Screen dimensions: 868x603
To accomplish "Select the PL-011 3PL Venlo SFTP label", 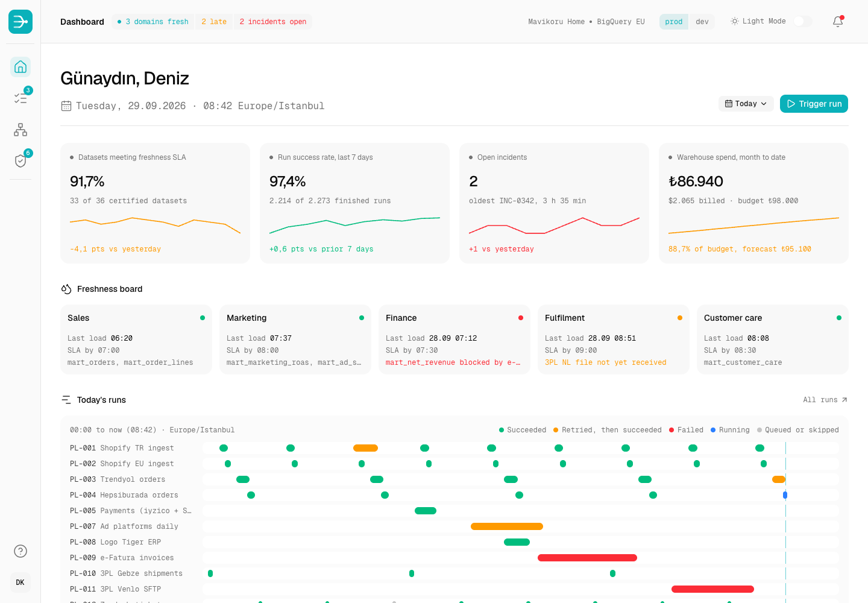I will tap(115, 589).
